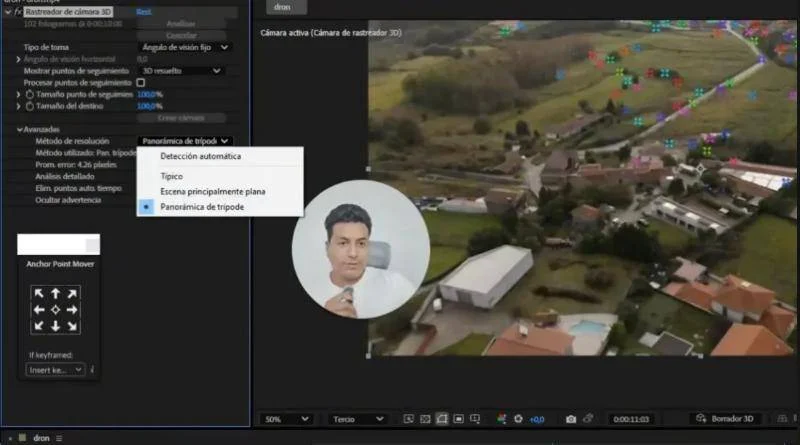Click the stopwatch for Tamaño punto de seguimiento
Screen dimensions: 800x445
pyautogui.click(x=30, y=94)
